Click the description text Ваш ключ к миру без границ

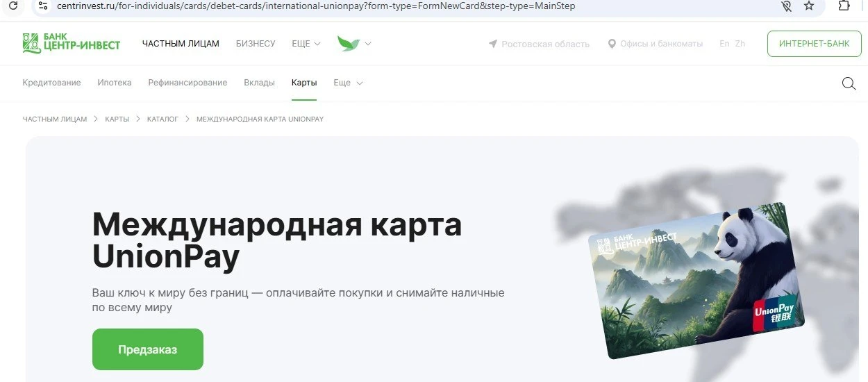pos(299,300)
